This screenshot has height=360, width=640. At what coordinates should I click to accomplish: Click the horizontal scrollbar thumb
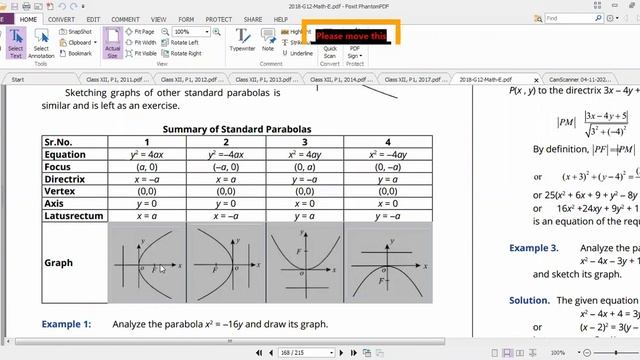point(230,341)
